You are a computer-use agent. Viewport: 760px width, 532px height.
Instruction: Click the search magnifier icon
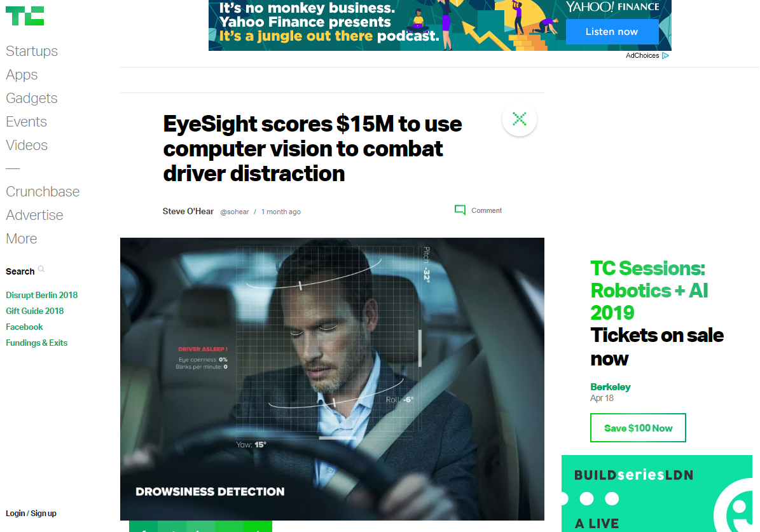[x=41, y=269]
